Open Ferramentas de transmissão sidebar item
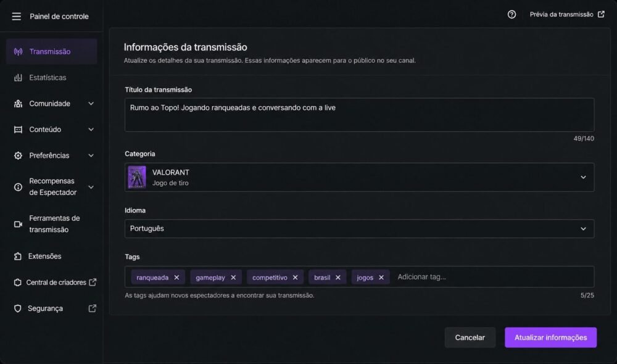This screenshot has height=364, width=617. (52, 224)
